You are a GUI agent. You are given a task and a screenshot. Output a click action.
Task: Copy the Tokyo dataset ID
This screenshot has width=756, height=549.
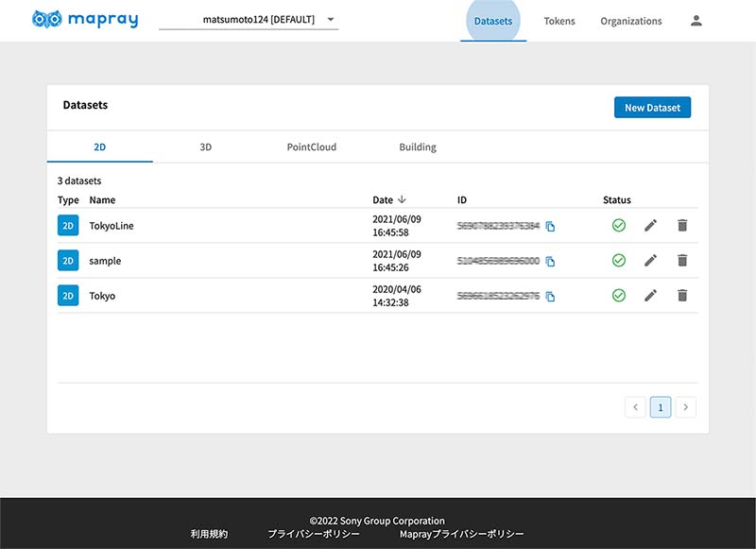pyautogui.click(x=550, y=297)
